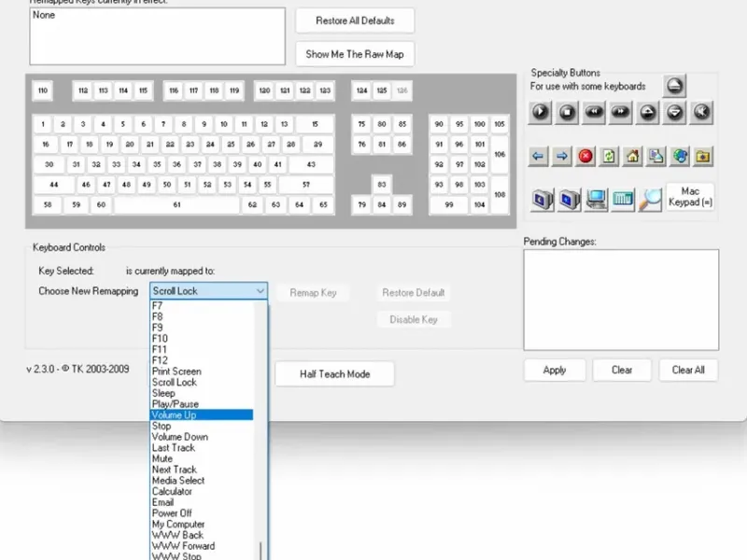
Task: Click the Half Teach Mode button
Action: 334,374
